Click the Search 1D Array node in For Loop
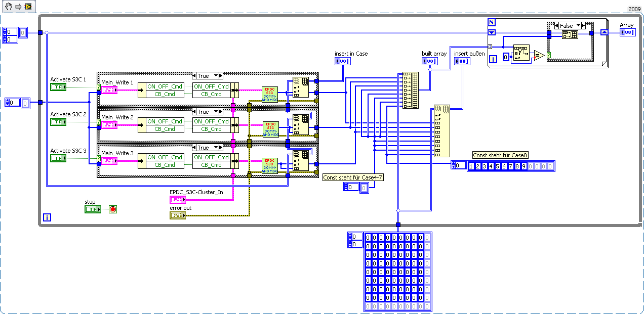Screen dimensions: 644x314 [521, 54]
